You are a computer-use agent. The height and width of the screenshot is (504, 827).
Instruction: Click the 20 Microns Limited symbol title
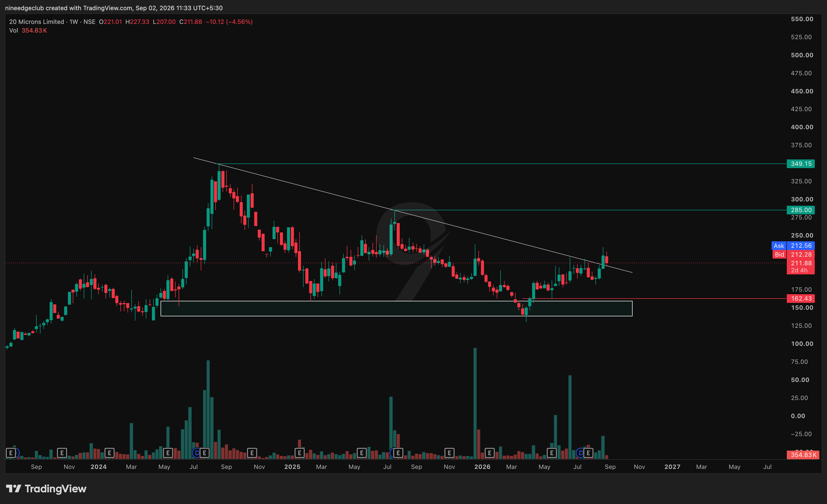[x=36, y=22]
